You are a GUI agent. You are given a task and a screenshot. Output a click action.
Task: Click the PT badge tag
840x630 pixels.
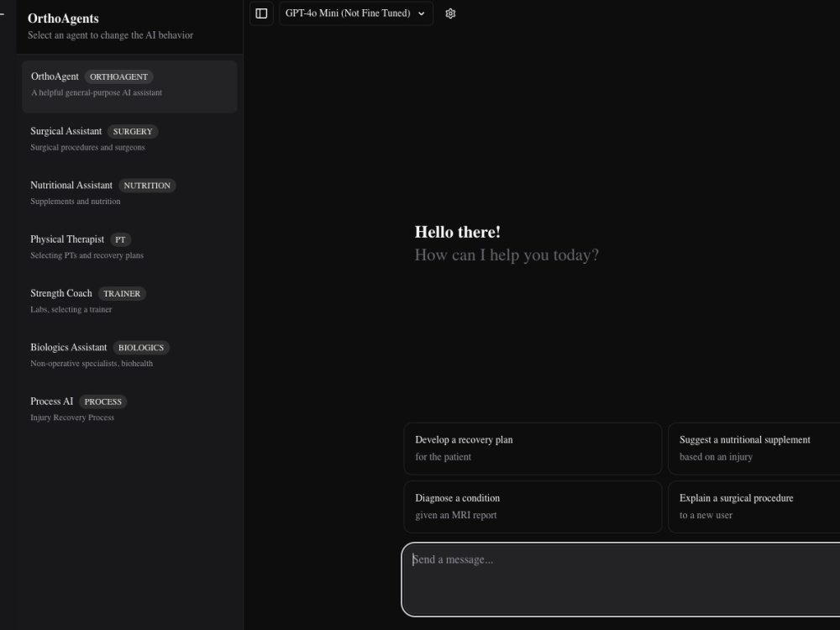click(120, 239)
